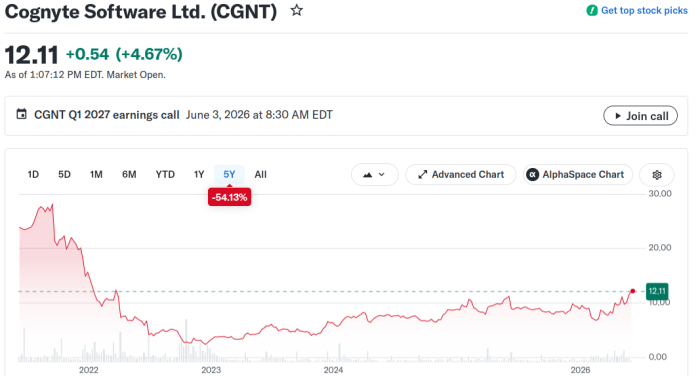Screen dimensions: 700x376
Task: Click the 20.00 y-axis label
Action: pyautogui.click(x=660, y=247)
